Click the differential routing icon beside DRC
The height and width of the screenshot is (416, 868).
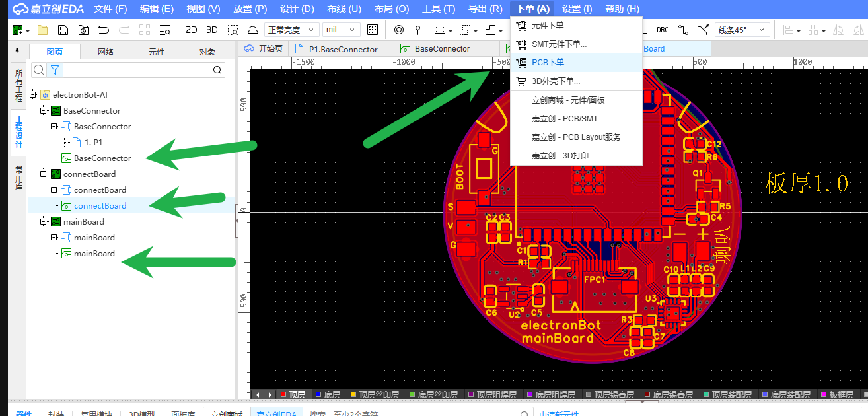tap(683, 30)
